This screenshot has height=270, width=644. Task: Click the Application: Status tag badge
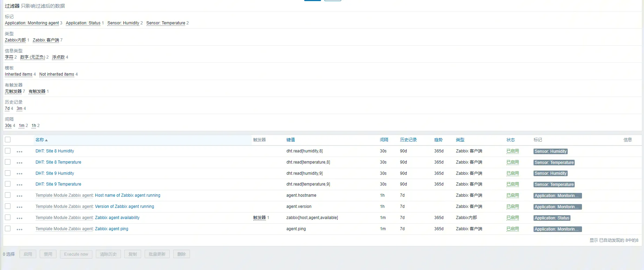(552, 218)
